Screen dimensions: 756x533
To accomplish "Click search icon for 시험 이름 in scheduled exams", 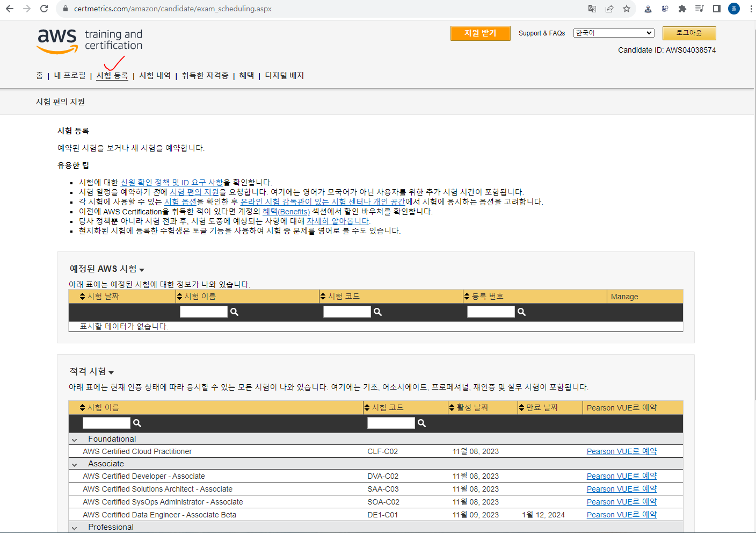I will coord(234,312).
